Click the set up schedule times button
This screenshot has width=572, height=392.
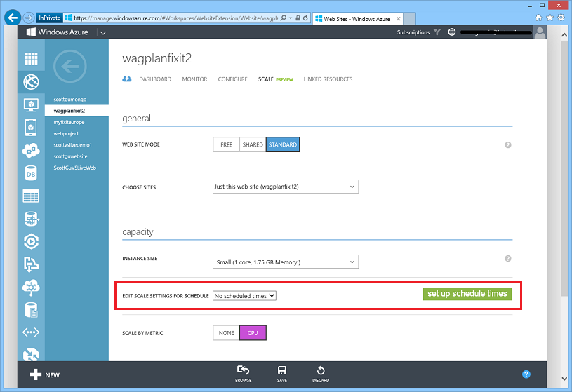point(467,294)
